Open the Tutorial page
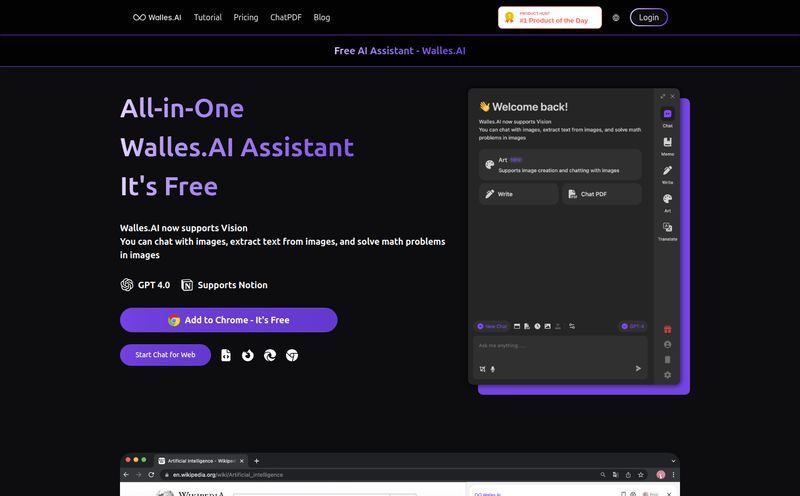The image size is (800, 496). (x=208, y=17)
